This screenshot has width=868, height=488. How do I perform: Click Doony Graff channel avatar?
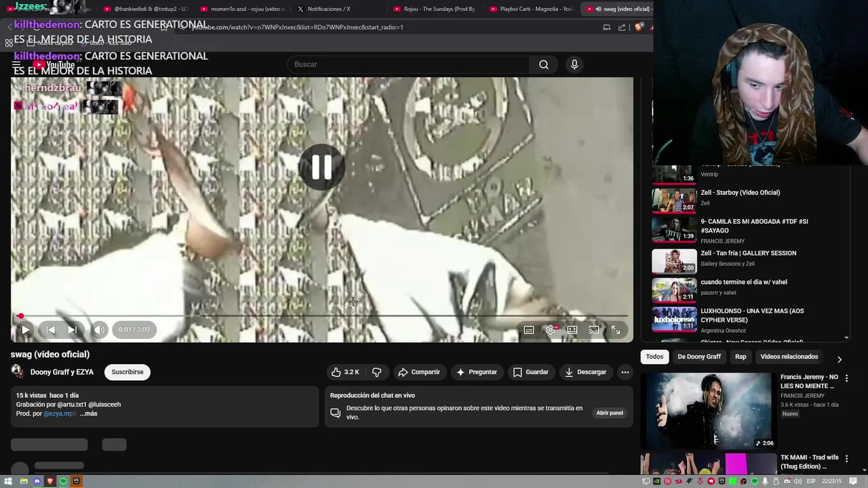click(18, 371)
